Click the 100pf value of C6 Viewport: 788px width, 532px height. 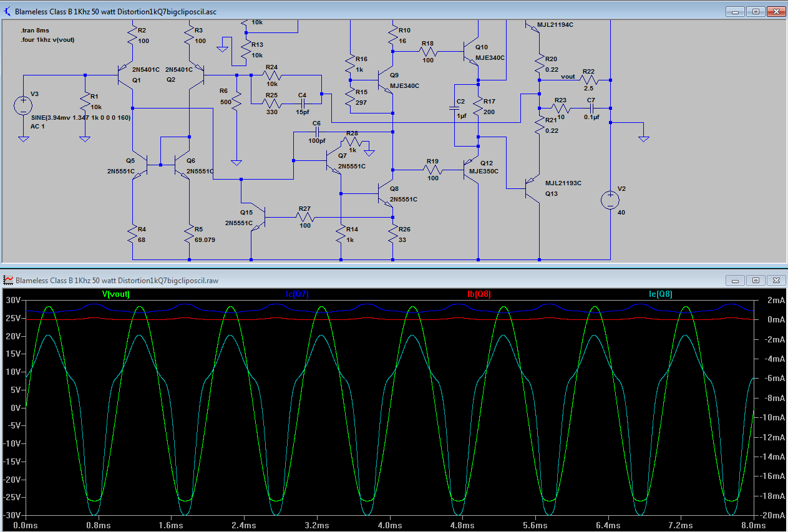[x=317, y=140]
